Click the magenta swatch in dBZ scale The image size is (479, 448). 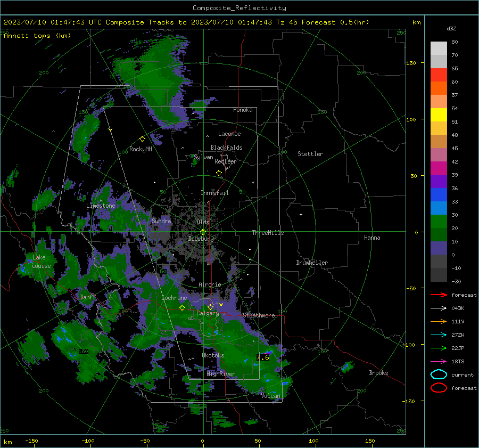pos(439,168)
